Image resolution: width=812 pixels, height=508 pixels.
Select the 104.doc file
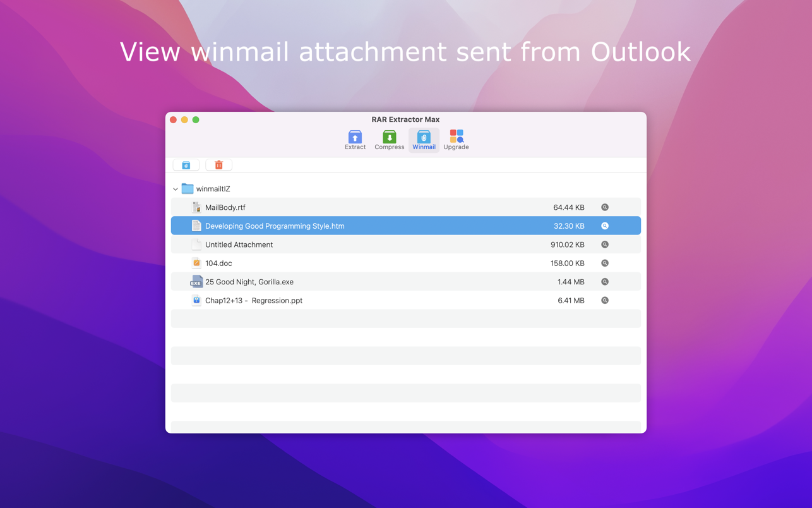coord(218,263)
